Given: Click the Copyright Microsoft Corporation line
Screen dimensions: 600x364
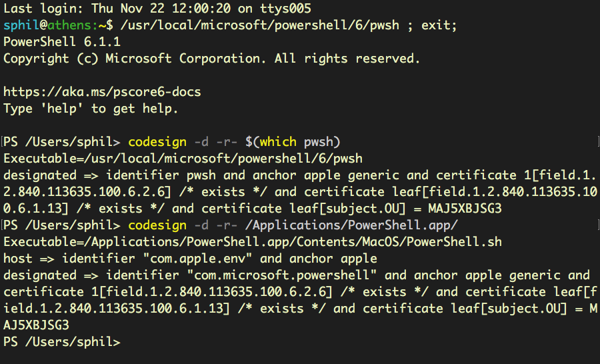Looking at the screenshot, I should pos(212,59).
